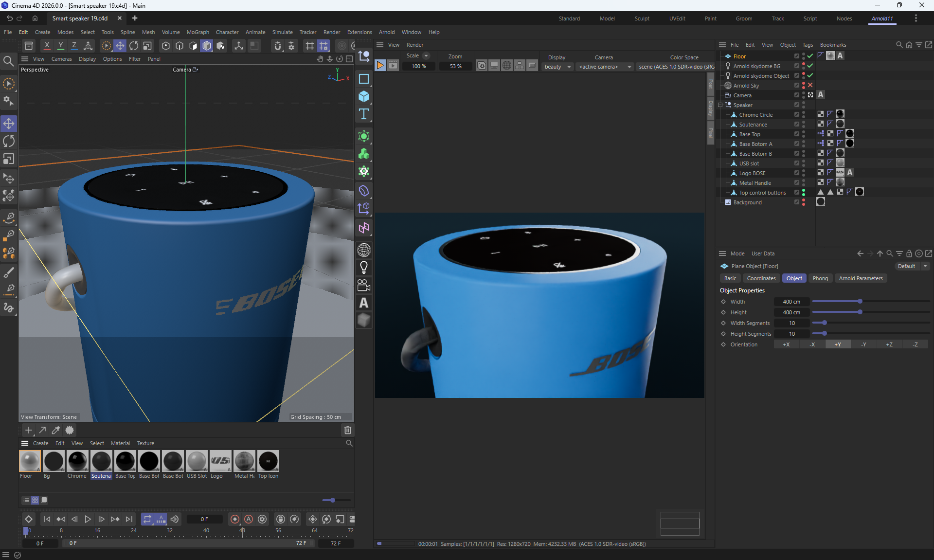Open the MoGraph menu
Screen dimensions: 934x560
pyautogui.click(x=198, y=32)
